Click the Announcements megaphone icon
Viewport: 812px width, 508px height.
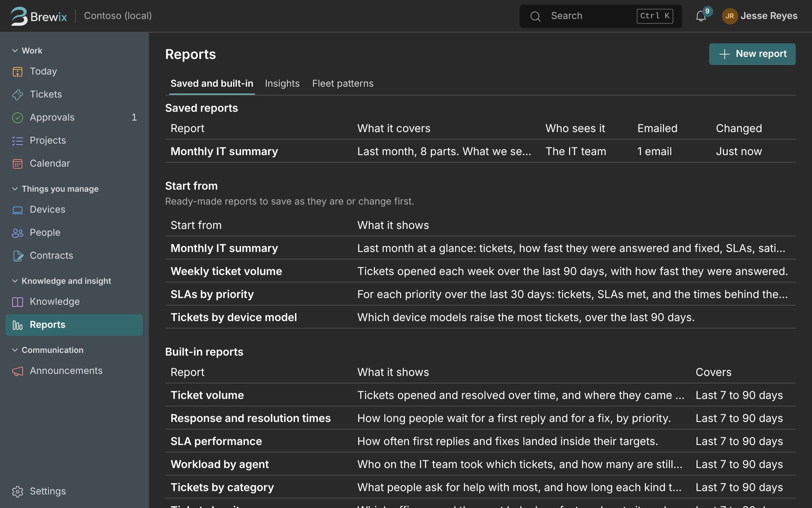[x=18, y=371]
